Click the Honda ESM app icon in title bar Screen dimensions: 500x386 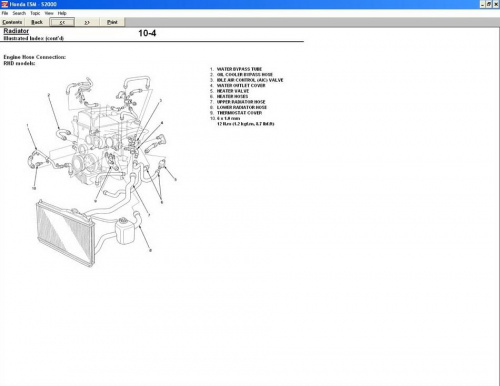[5, 4]
